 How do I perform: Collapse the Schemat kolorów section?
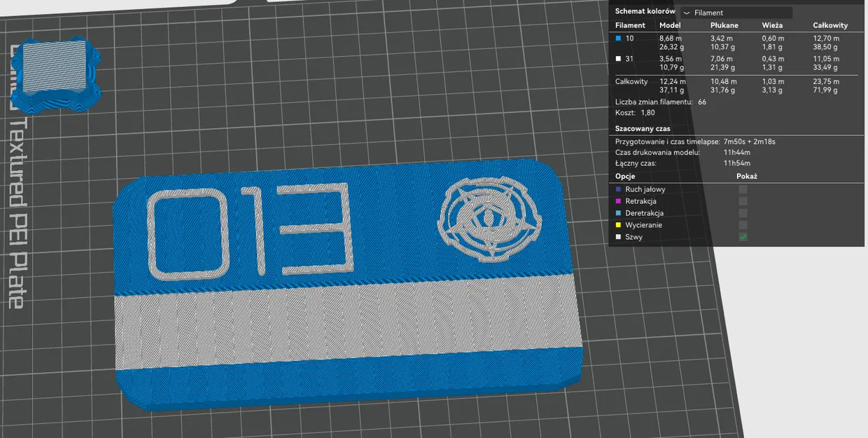tap(644, 11)
